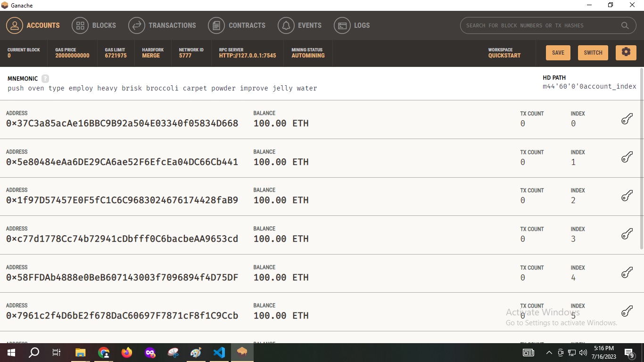Open key details for account index 1
Image resolution: width=644 pixels, height=362 pixels.
click(x=627, y=156)
